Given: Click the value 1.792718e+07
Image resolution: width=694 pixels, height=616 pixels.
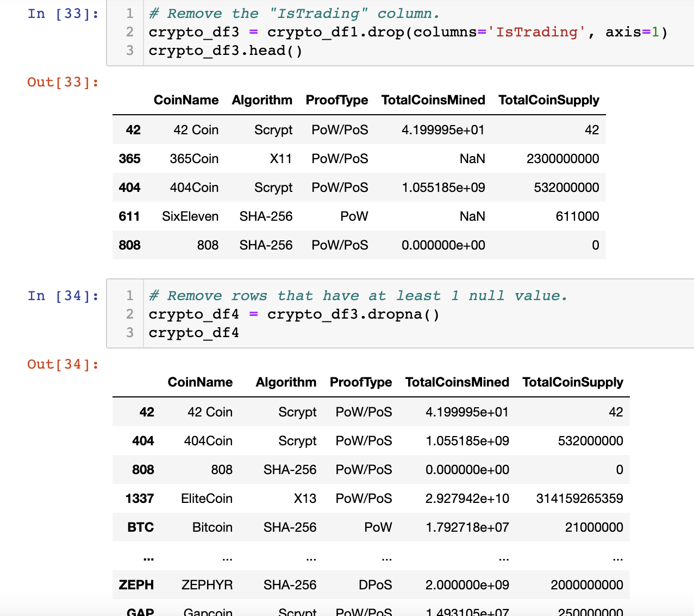Looking at the screenshot, I should [x=467, y=527].
